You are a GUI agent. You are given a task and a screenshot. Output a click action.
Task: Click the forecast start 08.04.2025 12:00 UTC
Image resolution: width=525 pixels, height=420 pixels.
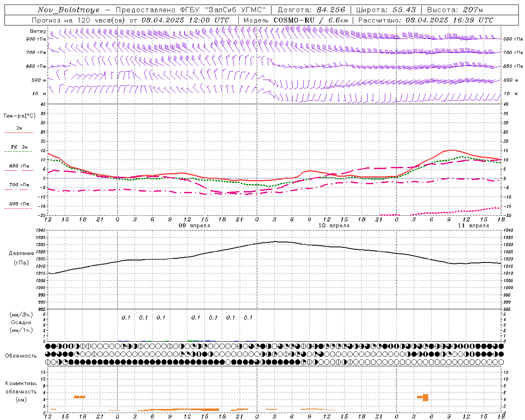(x=185, y=20)
